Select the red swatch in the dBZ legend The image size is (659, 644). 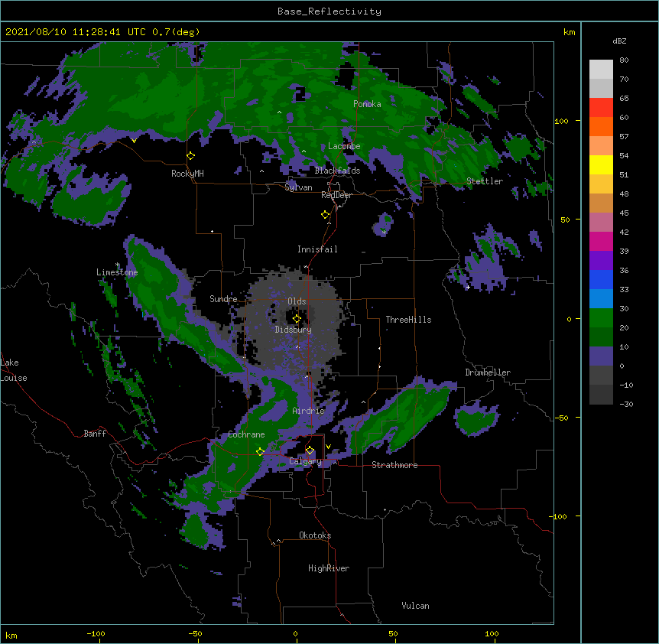(x=601, y=108)
